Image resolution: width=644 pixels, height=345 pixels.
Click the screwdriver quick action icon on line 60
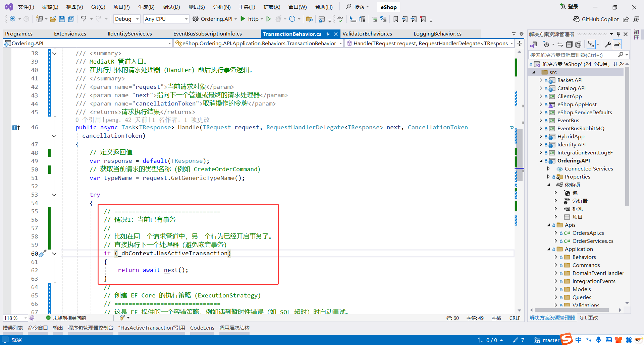[x=43, y=254]
